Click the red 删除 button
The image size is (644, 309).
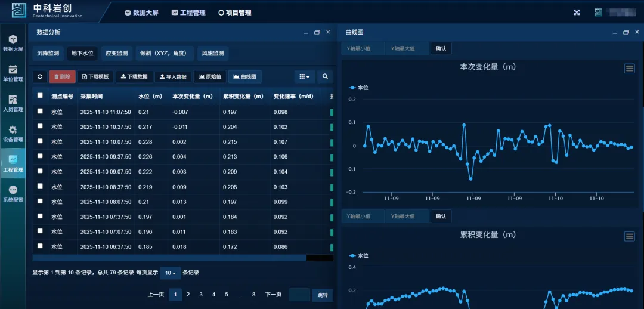coord(62,76)
